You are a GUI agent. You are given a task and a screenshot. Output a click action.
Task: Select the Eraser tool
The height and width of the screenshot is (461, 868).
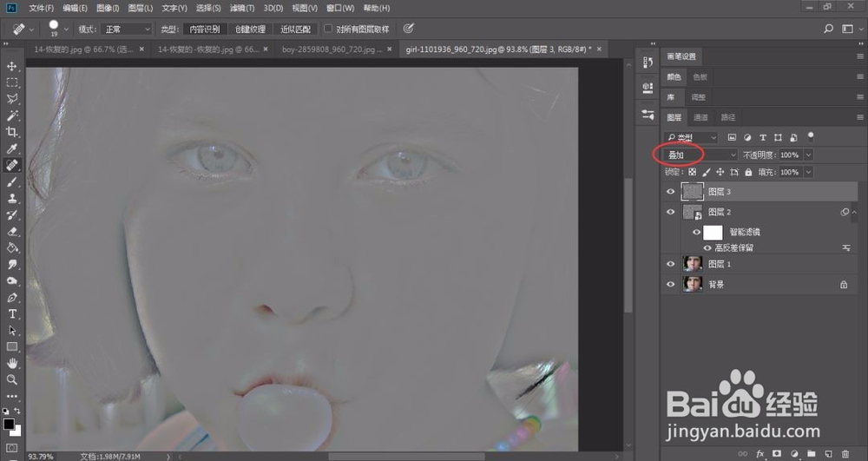(x=11, y=231)
